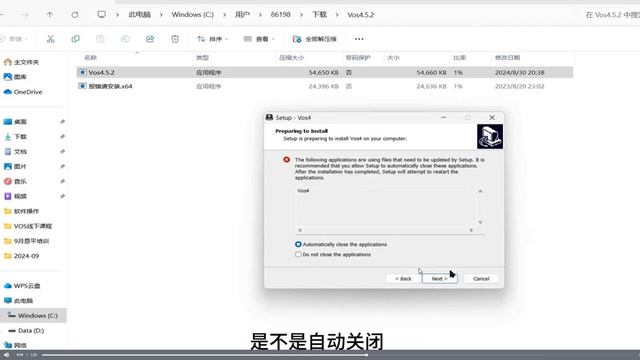Open Music folder in sidebar quick access
Image resolution: width=640 pixels, height=360 pixels.
click(15, 181)
